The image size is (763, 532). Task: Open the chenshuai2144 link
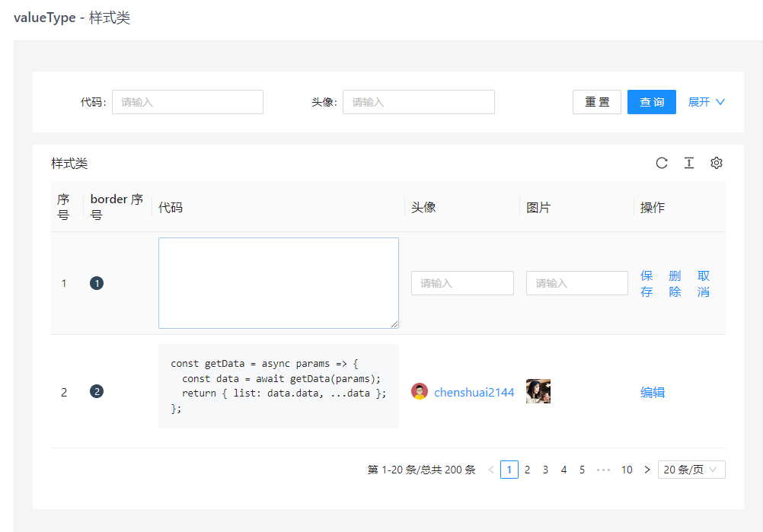click(474, 393)
